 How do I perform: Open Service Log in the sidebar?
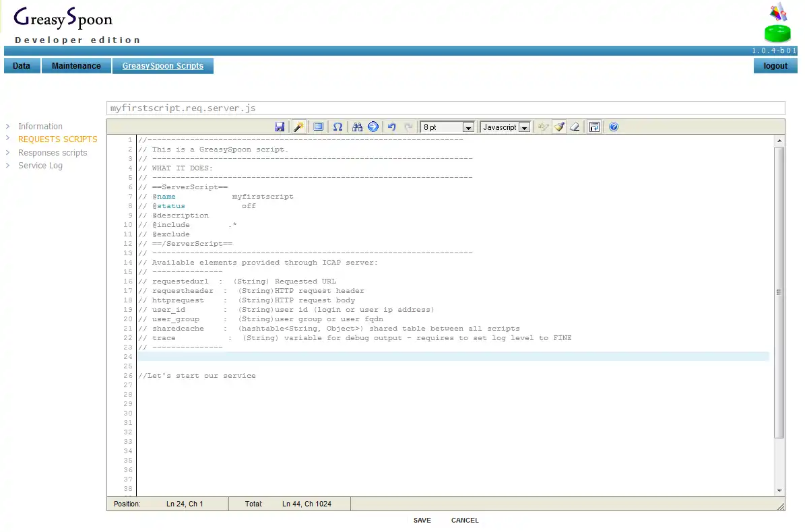point(40,165)
